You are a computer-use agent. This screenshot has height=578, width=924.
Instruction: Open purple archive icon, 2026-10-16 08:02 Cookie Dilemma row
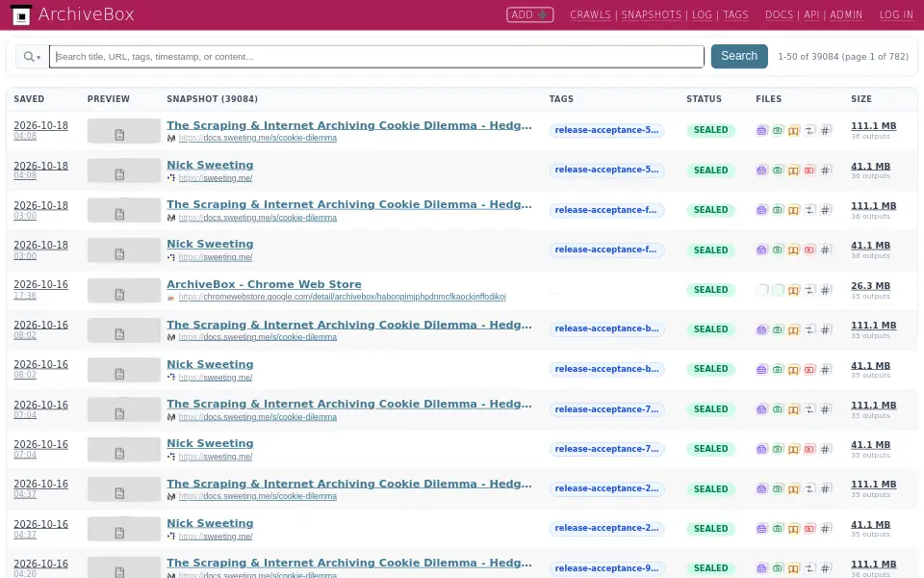click(761, 329)
